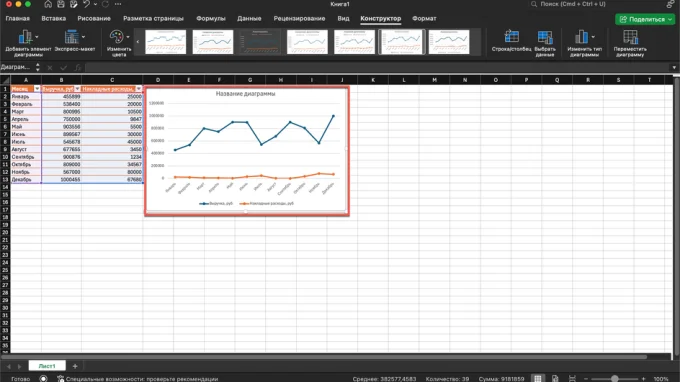Open filter dropdown for Выручка column

pyautogui.click(x=77, y=89)
